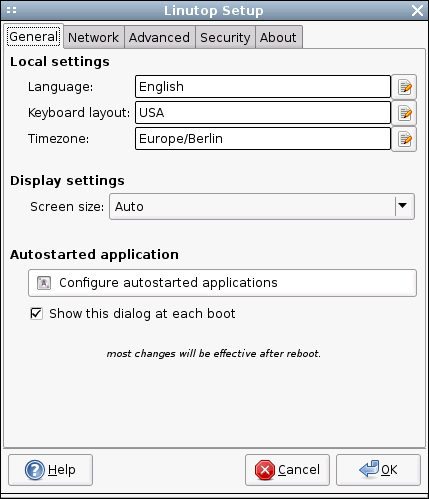The image size is (429, 499).
Task: Open the Advanced tab
Action: coord(159,37)
